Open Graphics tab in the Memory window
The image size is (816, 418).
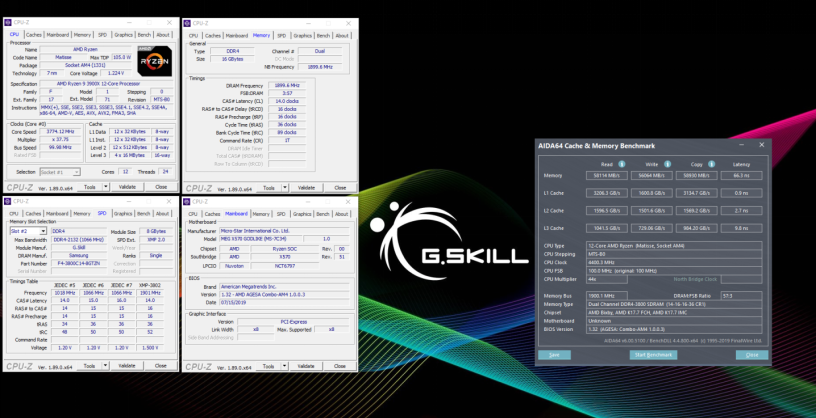click(x=301, y=35)
